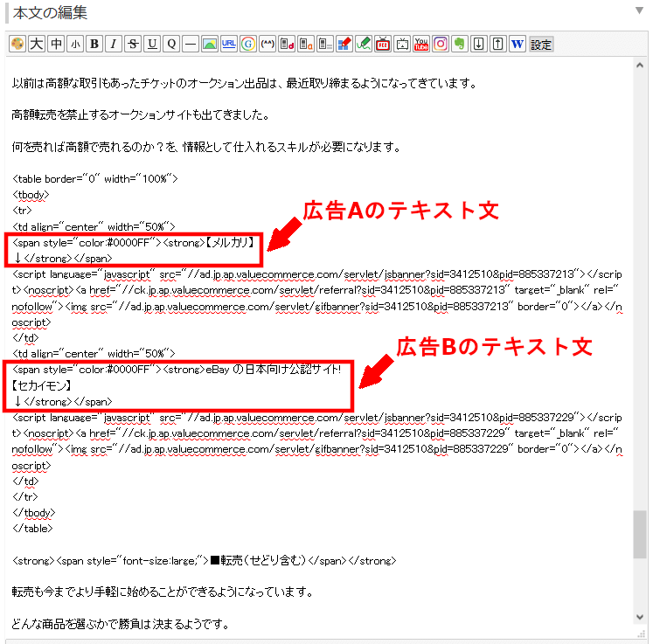Click the scrollbar up arrow
The image size is (653, 644).
[x=640, y=66]
